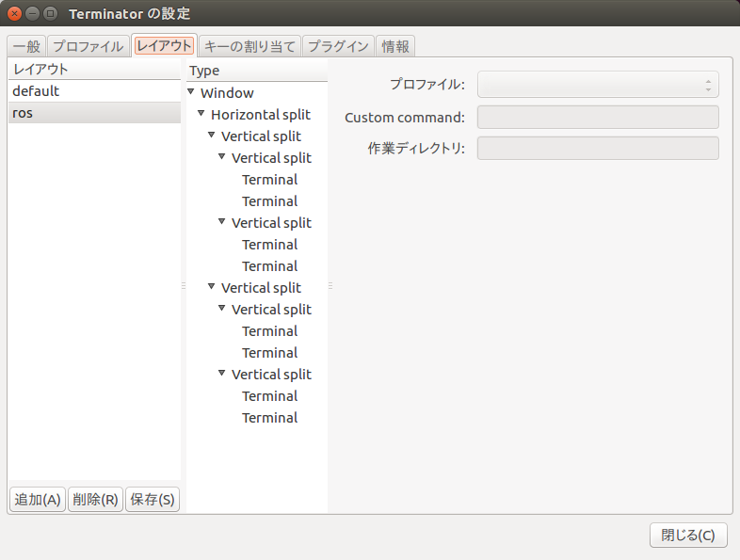Click the レイアウト column header
The width and height of the screenshot is (740, 560).
(94, 70)
